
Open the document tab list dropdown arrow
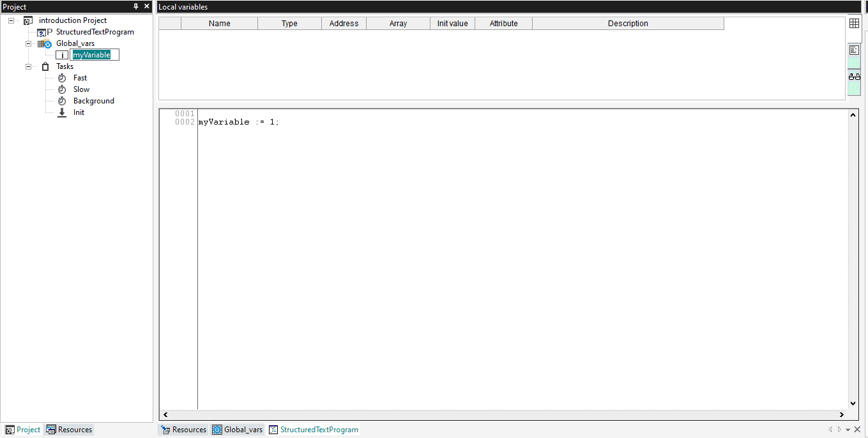tap(848, 430)
